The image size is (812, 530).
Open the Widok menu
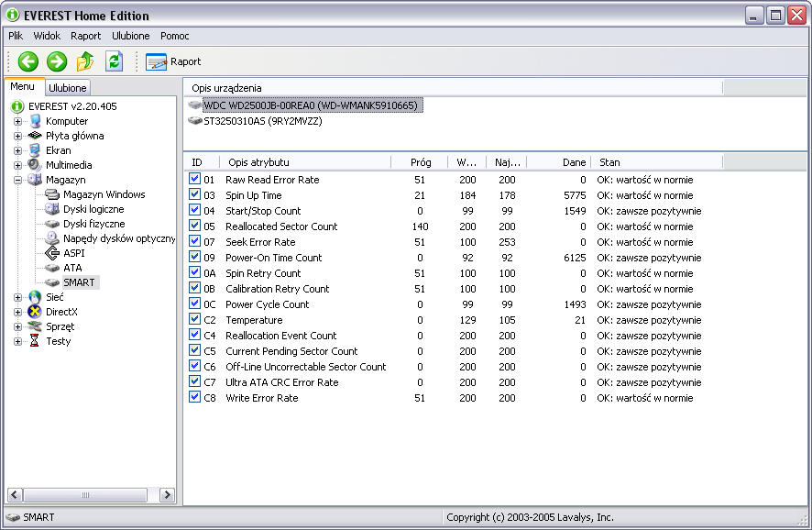coord(47,36)
